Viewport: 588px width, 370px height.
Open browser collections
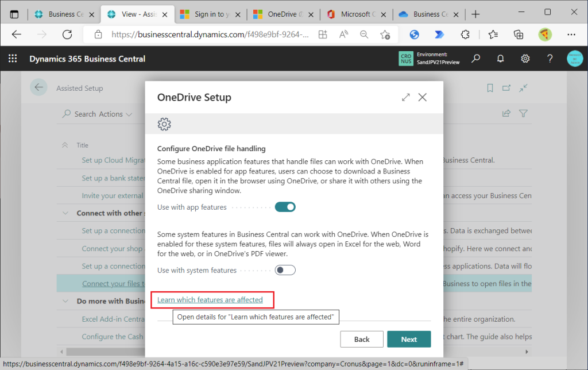[x=519, y=34]
